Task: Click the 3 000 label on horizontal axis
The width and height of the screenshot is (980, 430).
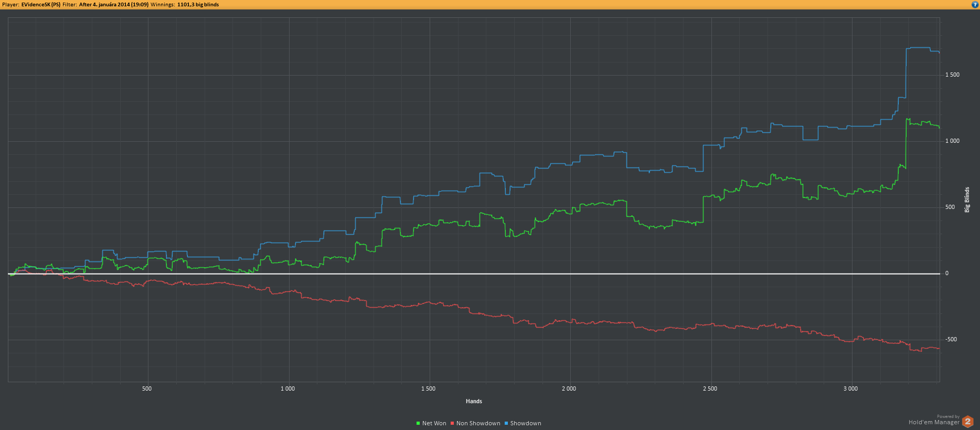Action: click(850, 389)
